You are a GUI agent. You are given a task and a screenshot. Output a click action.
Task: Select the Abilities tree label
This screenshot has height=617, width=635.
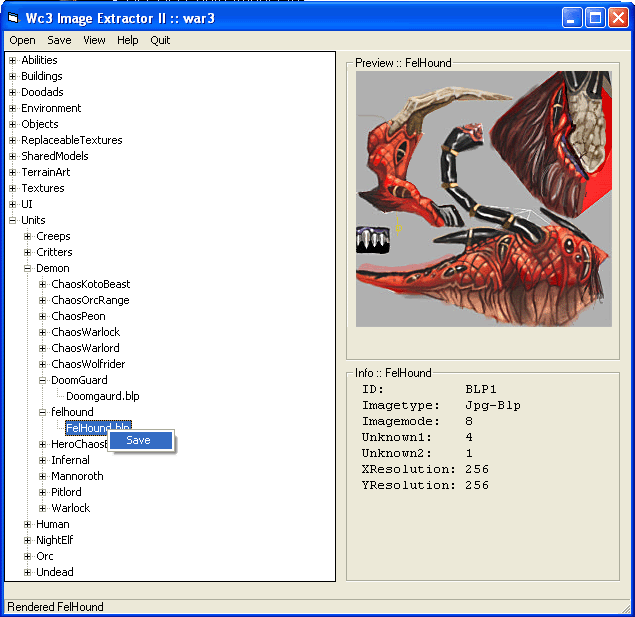(x=39, y=60)
